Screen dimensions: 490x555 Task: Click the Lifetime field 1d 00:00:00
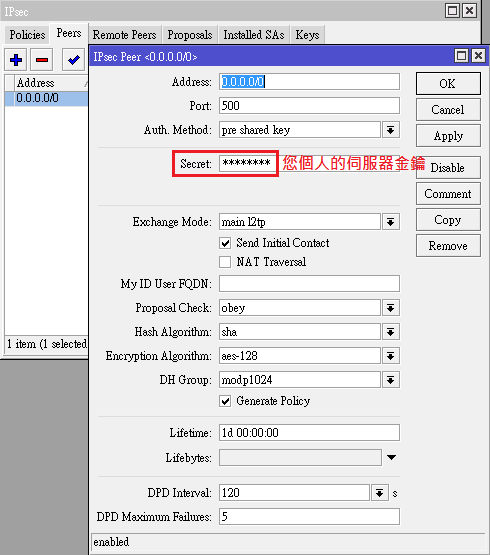(309, 433)
